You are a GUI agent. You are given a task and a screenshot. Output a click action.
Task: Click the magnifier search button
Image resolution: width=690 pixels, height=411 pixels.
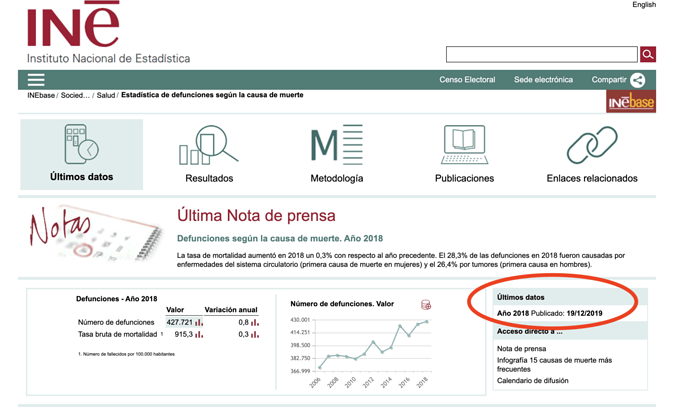coord(647,55)
